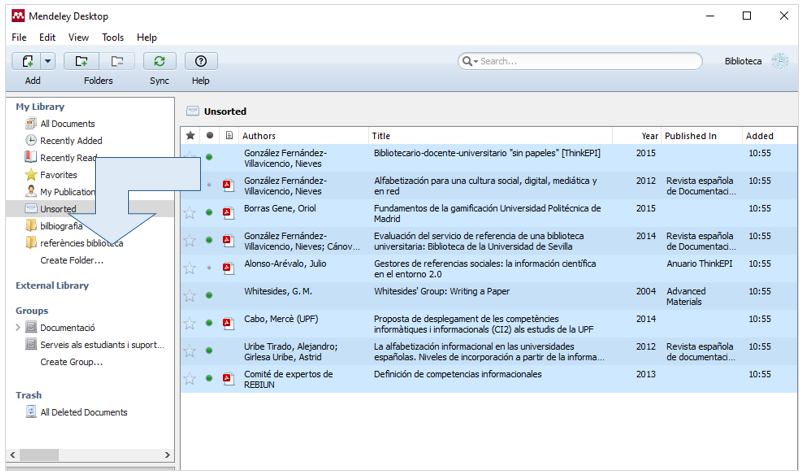This screenshot has width=805, height=476.
Task: Toggle favorite star for Cabo, Mercè row
Action: click(x=190, y=323)
